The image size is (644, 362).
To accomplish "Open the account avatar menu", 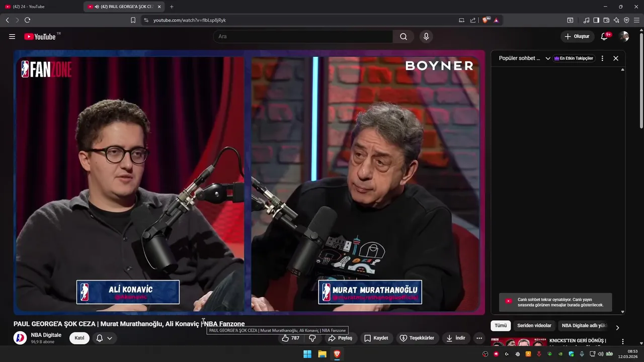I will [624, 36].
